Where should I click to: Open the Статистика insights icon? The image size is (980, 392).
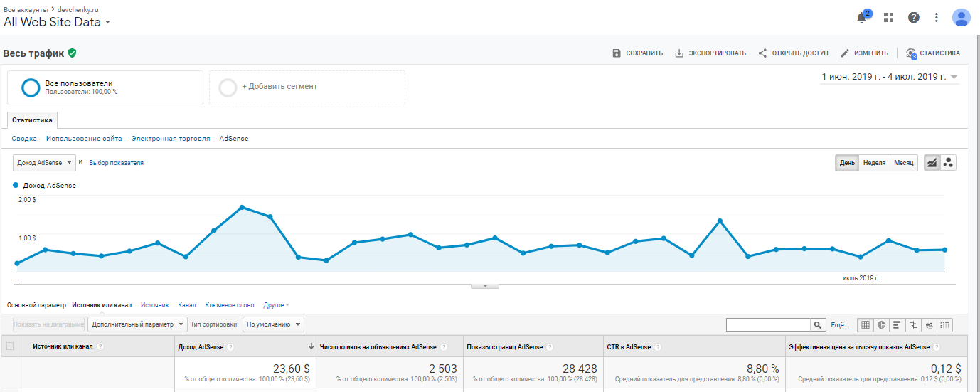tap(911, 53)
